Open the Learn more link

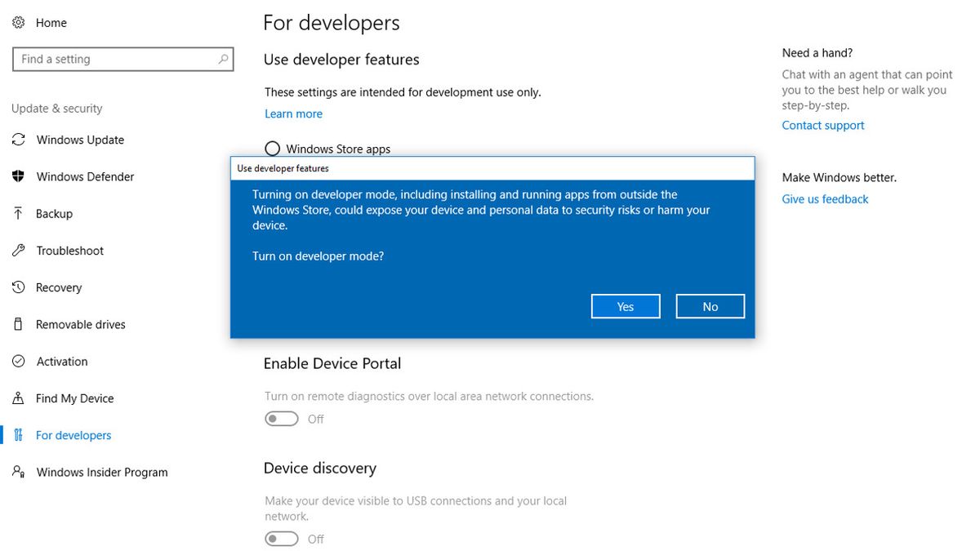(x=293, y=113)
